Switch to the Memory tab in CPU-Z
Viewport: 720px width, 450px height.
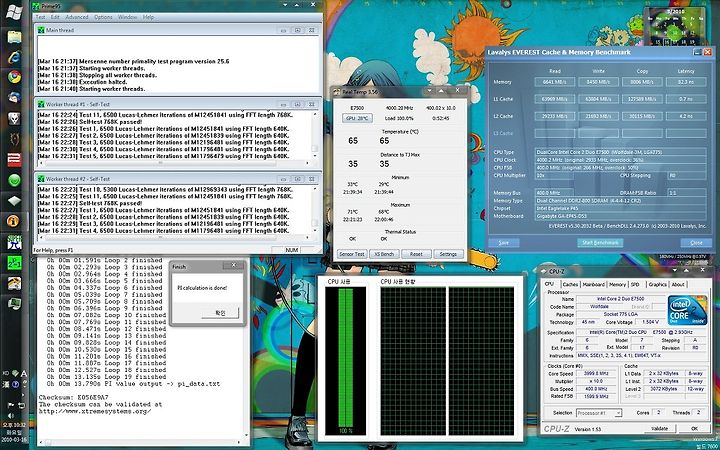tap(617, 285)
